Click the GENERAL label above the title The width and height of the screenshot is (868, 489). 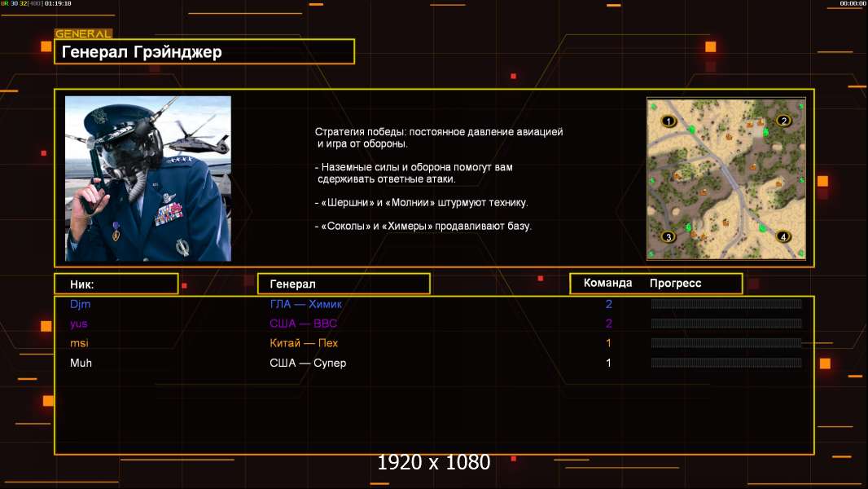pos(83,33)
